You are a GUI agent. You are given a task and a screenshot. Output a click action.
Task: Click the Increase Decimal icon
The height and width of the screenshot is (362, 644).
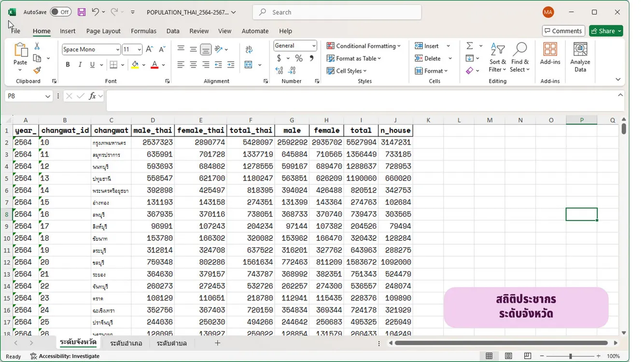[x=279, y=70]
